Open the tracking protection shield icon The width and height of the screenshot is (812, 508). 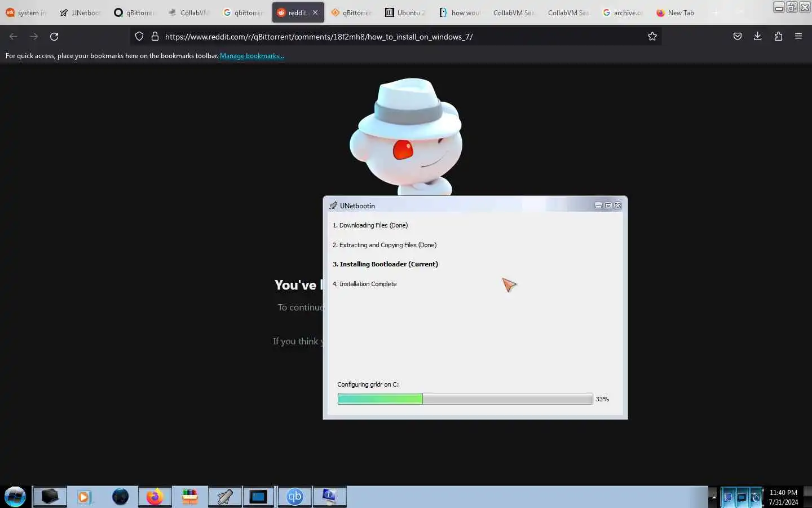click(139, 37)
